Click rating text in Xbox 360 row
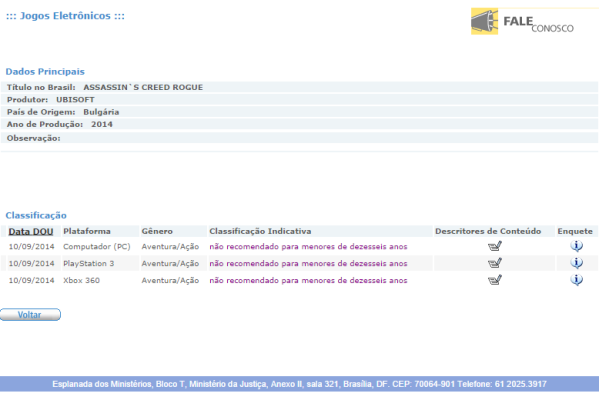The image size is (599, 400). (308, 280)
